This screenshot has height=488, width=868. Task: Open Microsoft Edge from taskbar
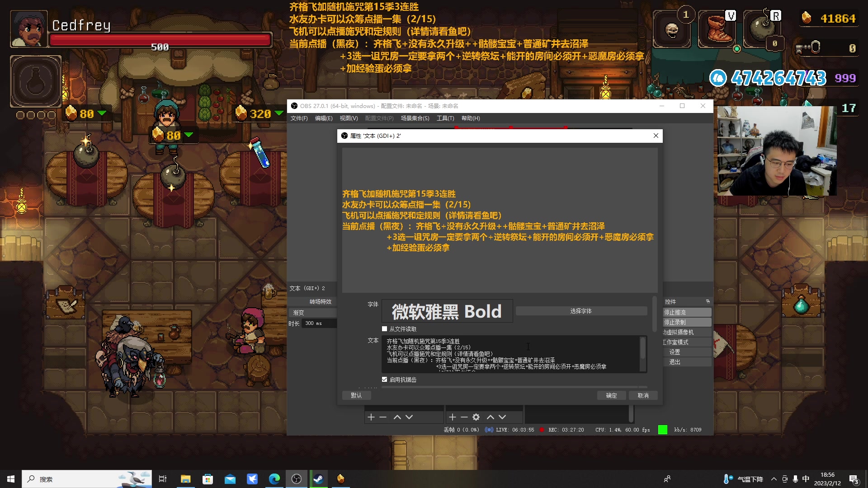click(274, 479)
